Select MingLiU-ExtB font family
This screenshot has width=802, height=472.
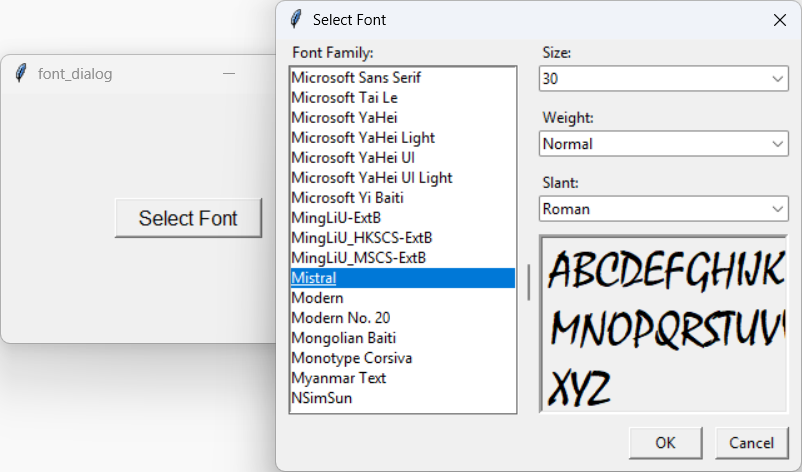[403, 218]
